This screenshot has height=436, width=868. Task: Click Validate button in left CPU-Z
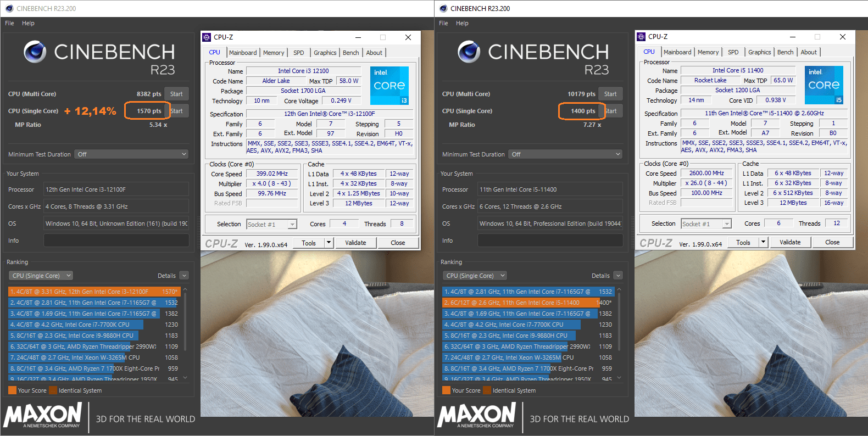(355, 243)
